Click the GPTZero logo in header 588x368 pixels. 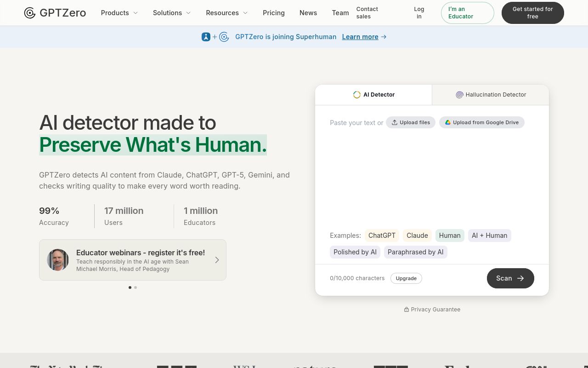[55, 13]
